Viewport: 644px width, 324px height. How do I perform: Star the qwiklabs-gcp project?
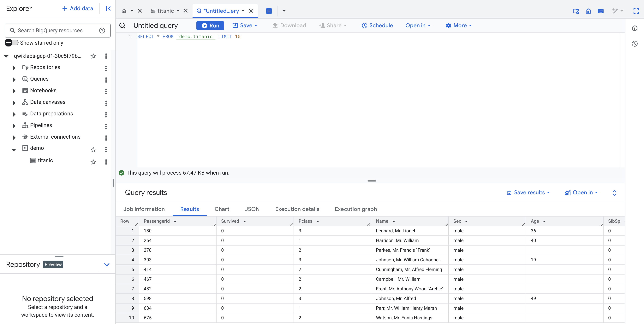coord(93,56)
